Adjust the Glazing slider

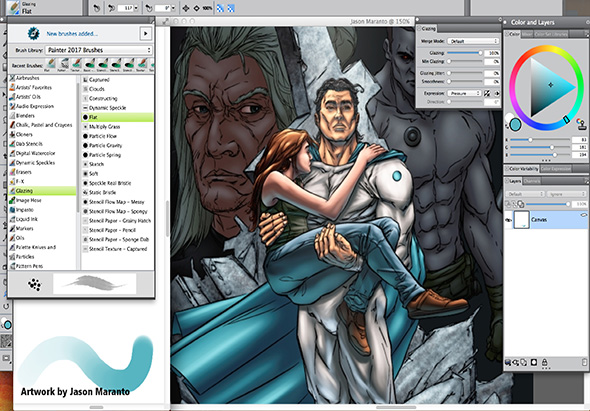[465, 53]
